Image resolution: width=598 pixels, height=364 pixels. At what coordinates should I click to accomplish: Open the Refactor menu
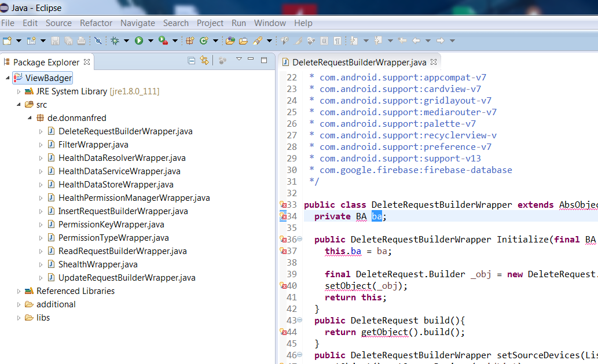(96, 23)
